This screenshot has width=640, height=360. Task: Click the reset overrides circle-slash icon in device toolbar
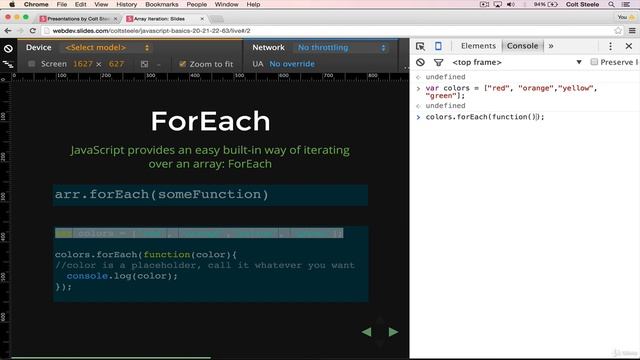click(x=8, y=49)
